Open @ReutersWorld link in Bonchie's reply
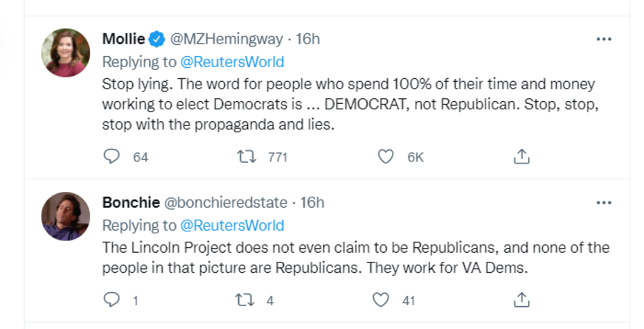 point(232,225)
